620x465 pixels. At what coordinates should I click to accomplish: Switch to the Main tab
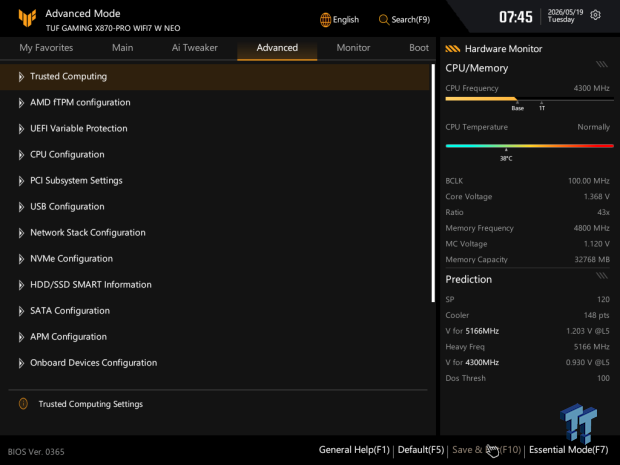tap(123, 48)
